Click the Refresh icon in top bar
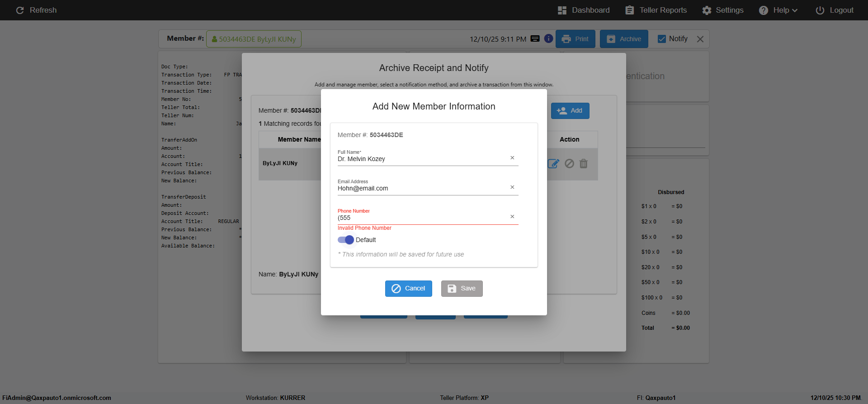868x404 pixels. (x=20, y=10)
